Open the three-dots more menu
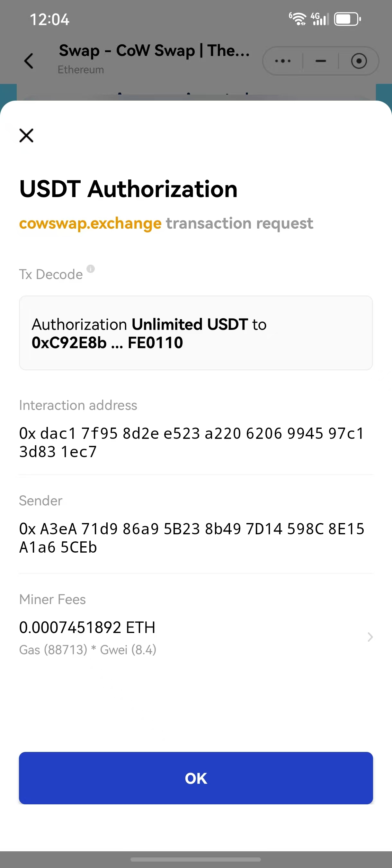Viewport: 392px width, 868px height. coord(282,61)
